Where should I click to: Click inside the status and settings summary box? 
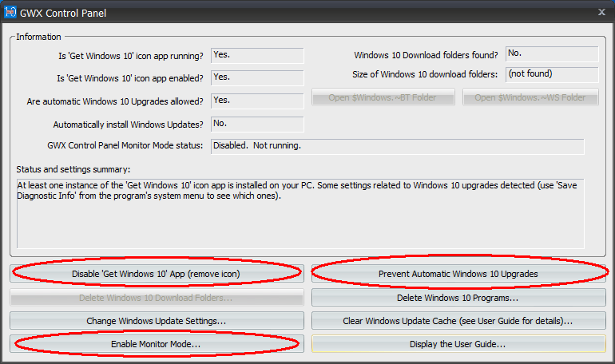tap(300, 213)
